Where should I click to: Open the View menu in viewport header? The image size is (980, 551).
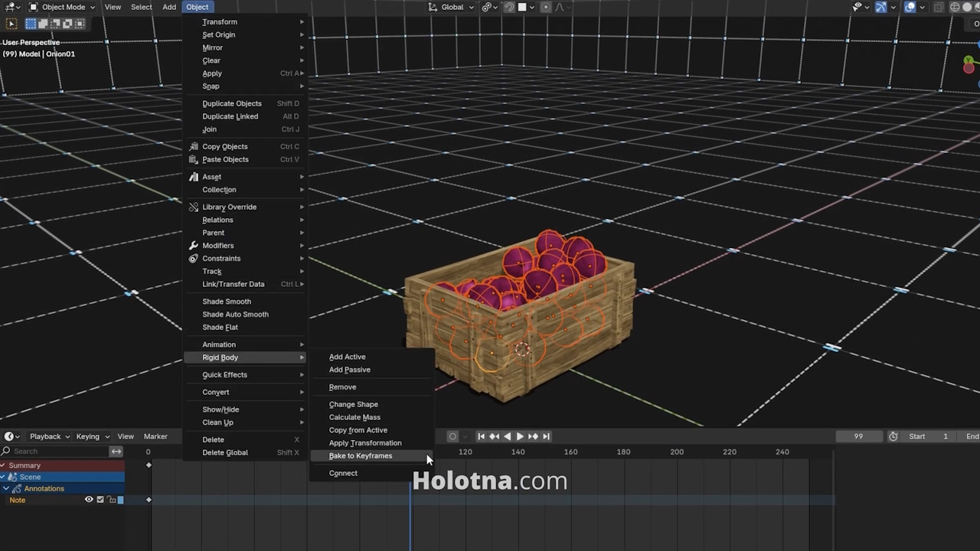click(x=113, y=7)
